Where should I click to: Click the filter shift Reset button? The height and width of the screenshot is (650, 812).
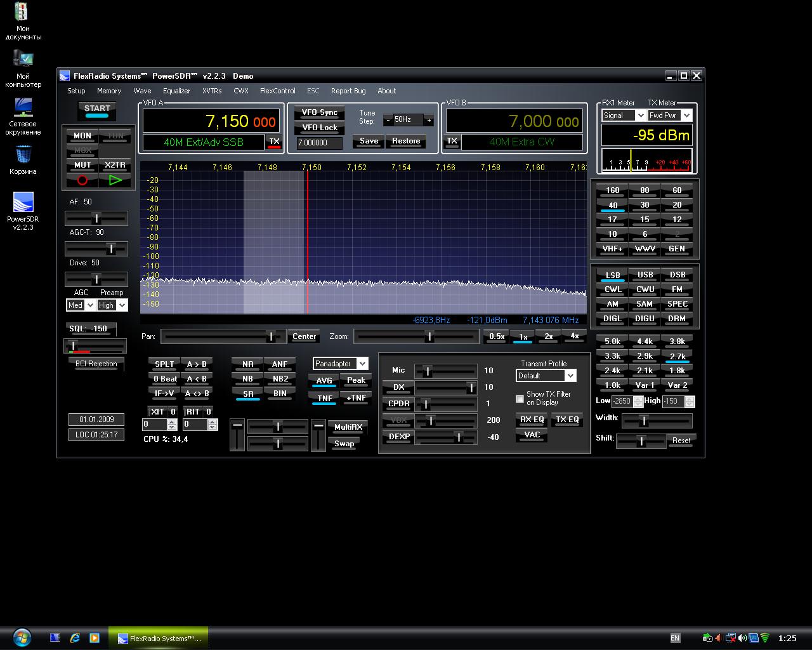[681, 441]
